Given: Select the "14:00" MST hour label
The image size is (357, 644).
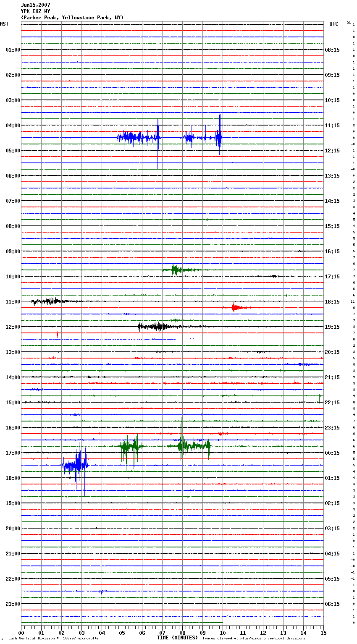Looking at the screenshot, I should [13, 377].
